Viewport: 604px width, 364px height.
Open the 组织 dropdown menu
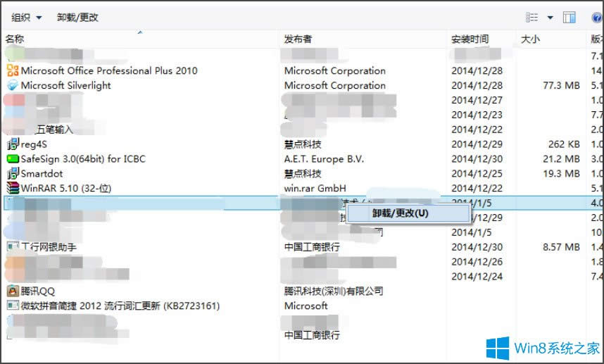tap(26, 18)
